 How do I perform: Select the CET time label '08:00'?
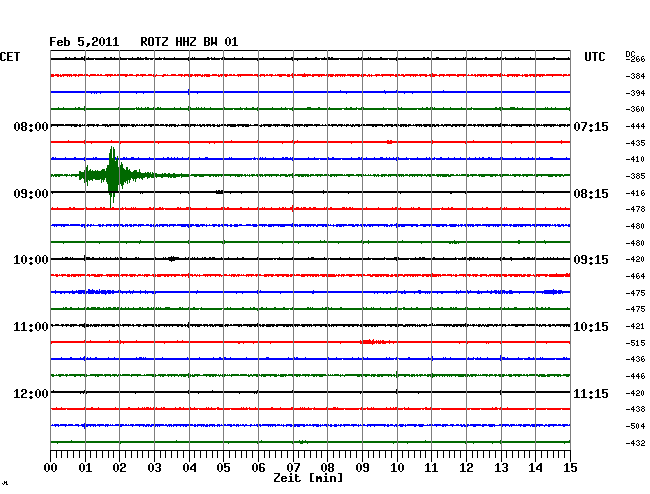31,126
